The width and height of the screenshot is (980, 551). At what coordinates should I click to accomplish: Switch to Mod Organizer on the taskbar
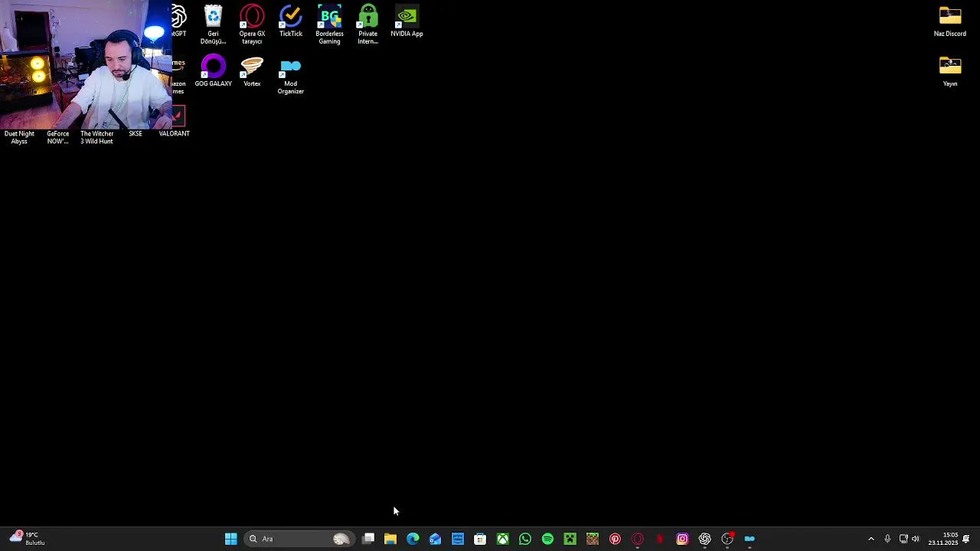tap(750, 539)
